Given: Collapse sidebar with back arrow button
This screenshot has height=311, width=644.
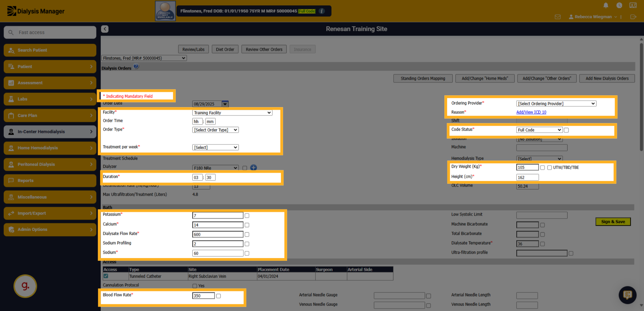Looking at the screenshot, I should [105, 29].
